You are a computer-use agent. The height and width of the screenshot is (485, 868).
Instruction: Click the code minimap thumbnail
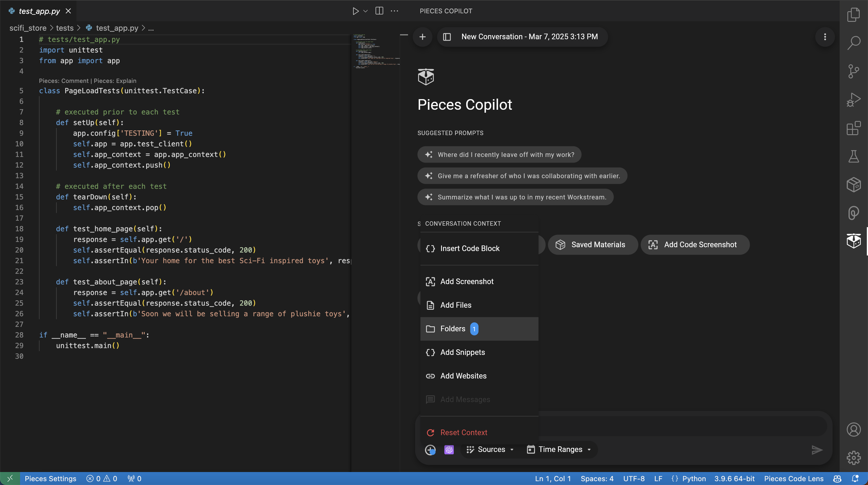[376, 51]
